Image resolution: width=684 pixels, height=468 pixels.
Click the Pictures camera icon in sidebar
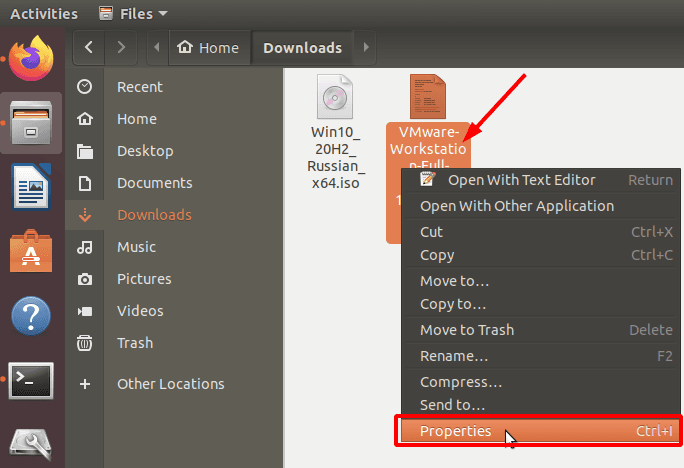pyautogui.click(x=85, y=279)
